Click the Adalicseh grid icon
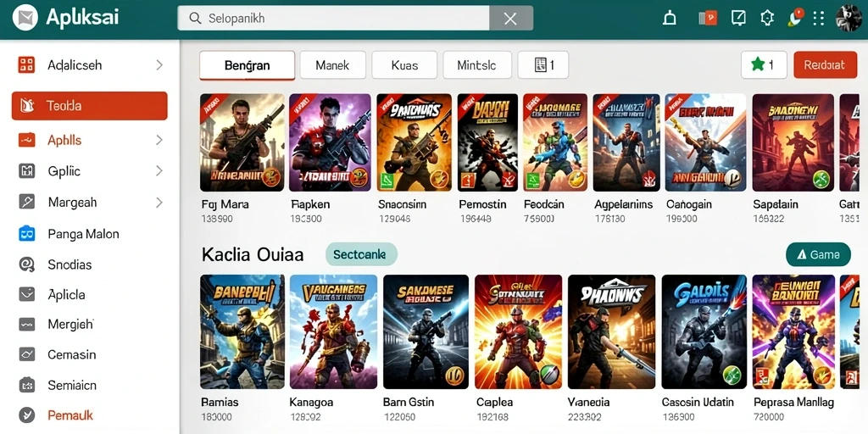The width and height of the screenshot is (868, 434). (x=26, y=64)
